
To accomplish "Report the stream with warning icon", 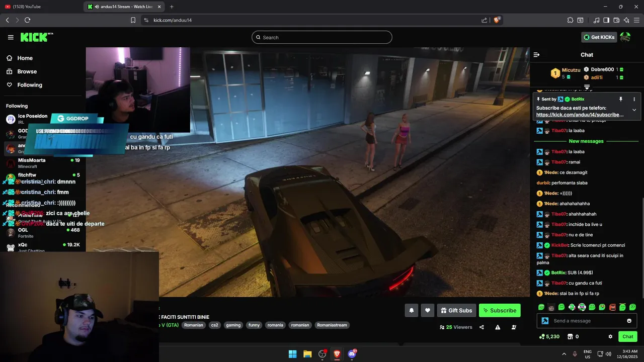I will pos(498,327).
